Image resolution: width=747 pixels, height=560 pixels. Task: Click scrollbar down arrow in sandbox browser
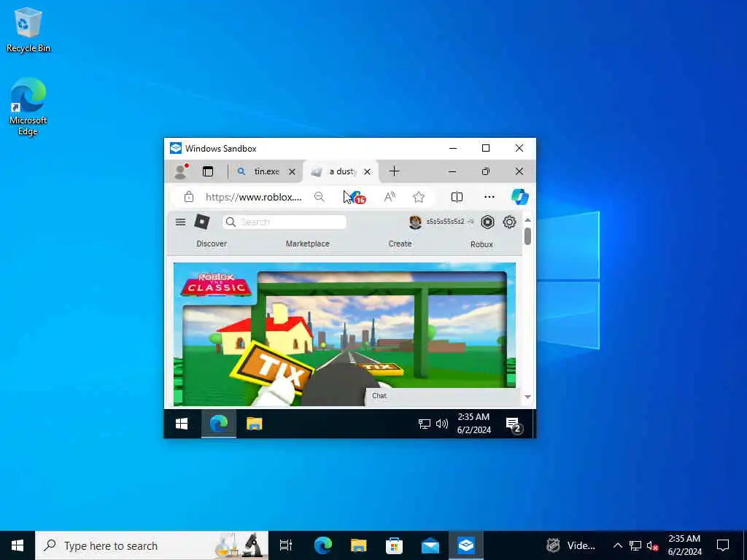(527, 397)
